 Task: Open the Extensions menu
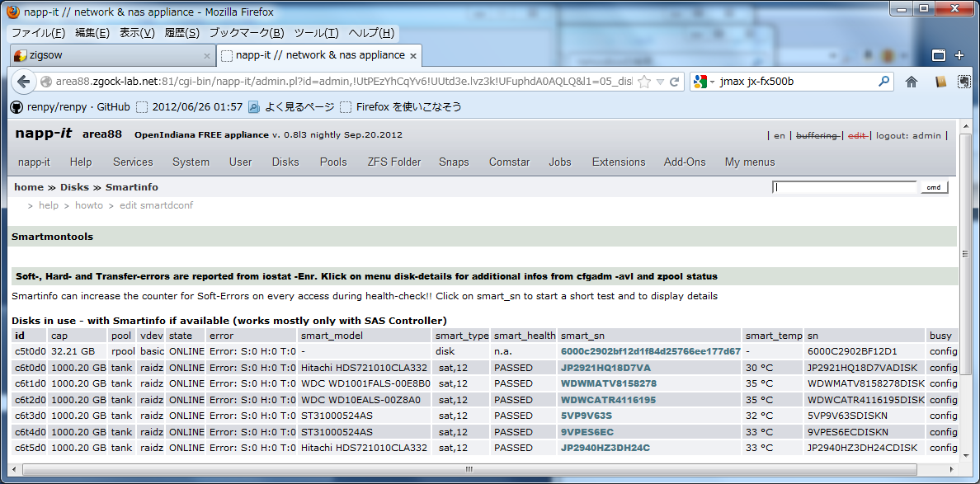[619, 162]
